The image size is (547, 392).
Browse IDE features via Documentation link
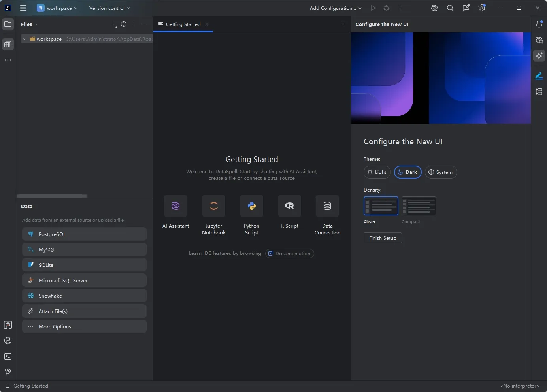click(x=290, y=253)
